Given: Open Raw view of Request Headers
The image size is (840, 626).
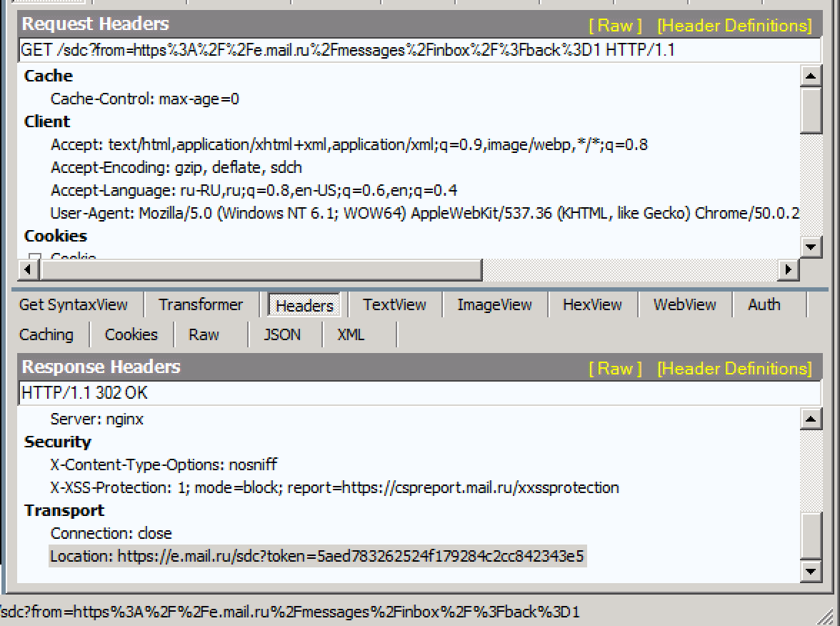Looking at the screenshot, I should coord(615,25).
